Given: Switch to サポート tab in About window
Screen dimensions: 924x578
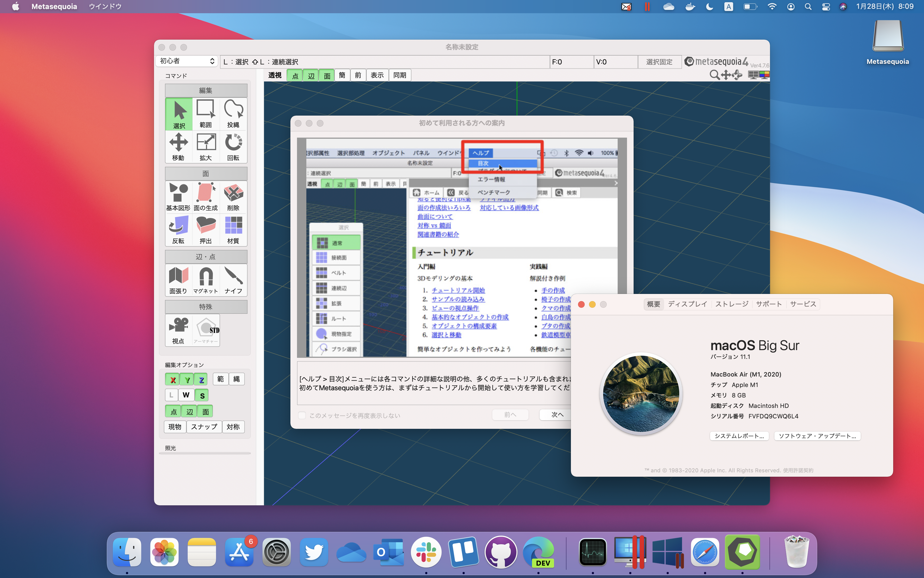Looking at the screenshot, I should [x=769, y=304].
